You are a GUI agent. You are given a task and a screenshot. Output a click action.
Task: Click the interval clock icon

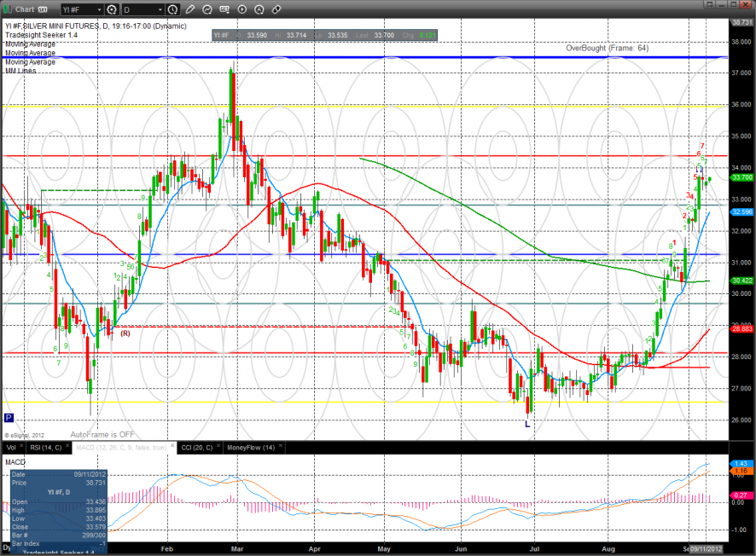[x=173, y=9]
